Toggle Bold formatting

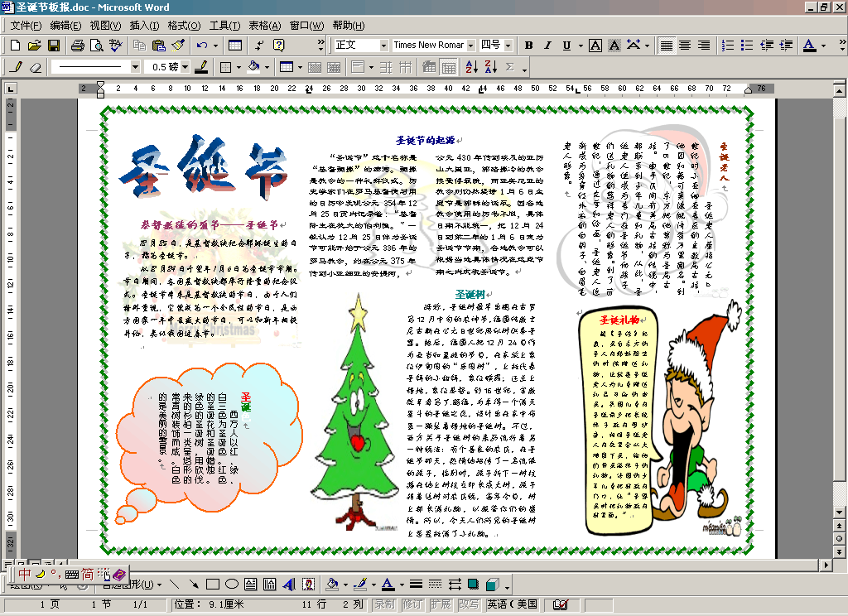[528, 45]
